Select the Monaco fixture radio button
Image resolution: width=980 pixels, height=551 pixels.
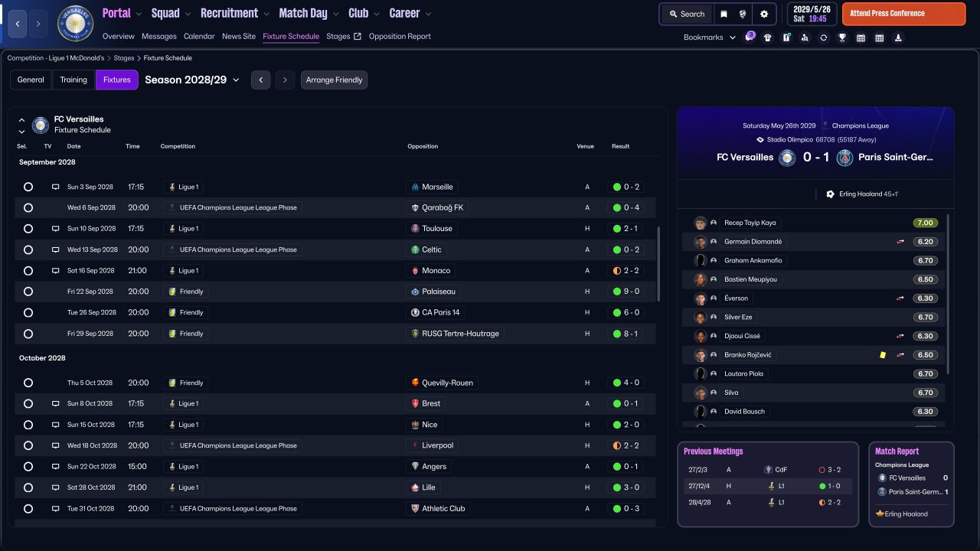point(28,271)
